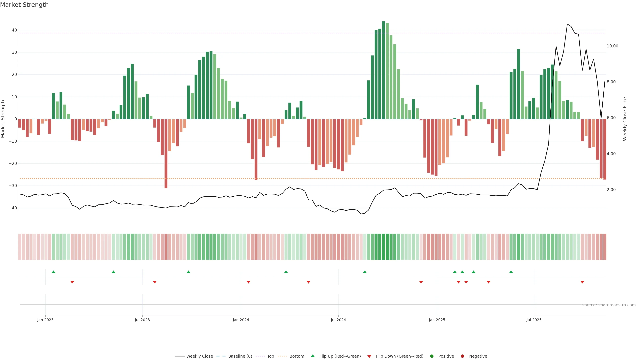Viewport: 644px width, 362px height.
Task: Click source: sharemaestro.com text
Action: (609, 305)
